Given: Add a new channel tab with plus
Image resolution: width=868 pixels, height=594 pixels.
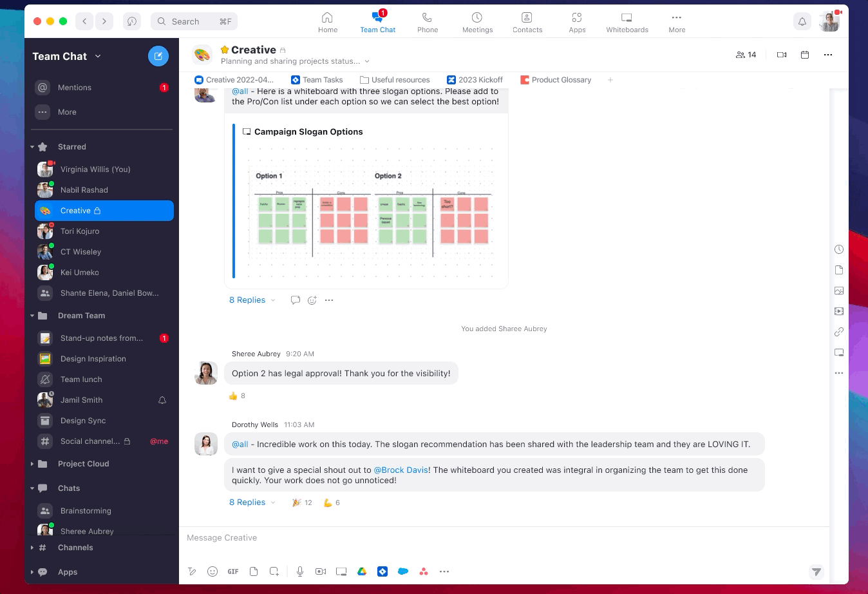Looking at the screenshot, I should coord(610,80).
